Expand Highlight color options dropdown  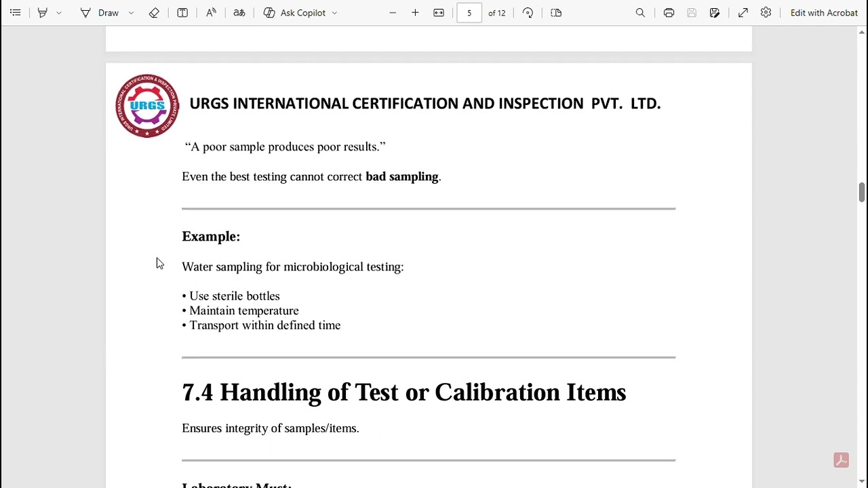click(59, 13)
